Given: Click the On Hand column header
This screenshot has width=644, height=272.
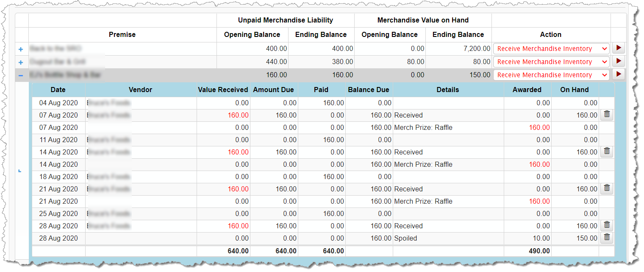Looking at the screenshot, I should (x=575, y=90).
